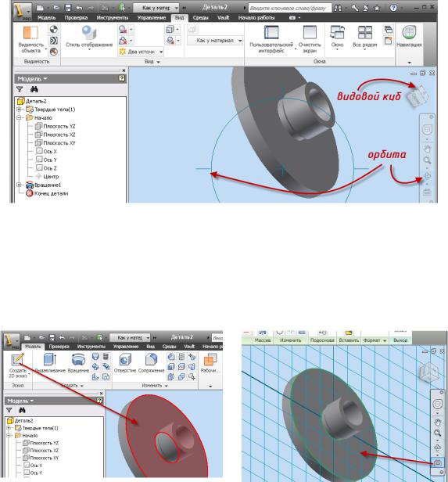
Task: Click the ViewCube in the sketch grid window
Action: coord(429,372)
